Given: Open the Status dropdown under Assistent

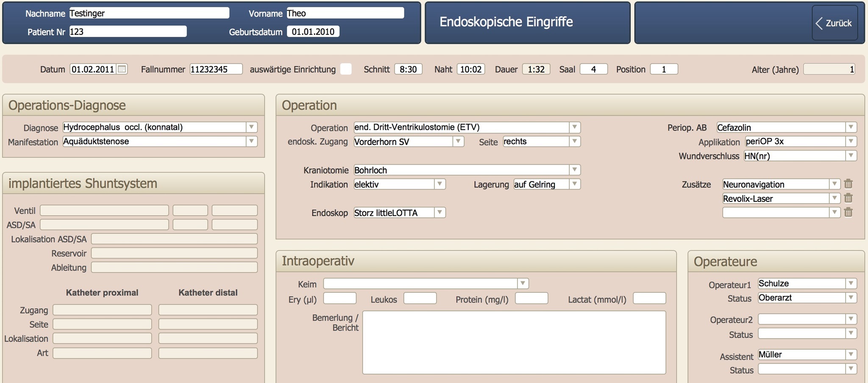Looking at the screenshot, I should [x=851, y=369].
